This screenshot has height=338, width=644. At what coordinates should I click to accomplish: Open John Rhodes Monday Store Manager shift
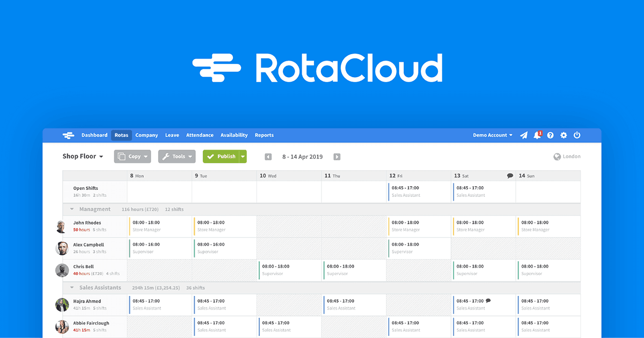pyautogui.click(x=159, y=226)
